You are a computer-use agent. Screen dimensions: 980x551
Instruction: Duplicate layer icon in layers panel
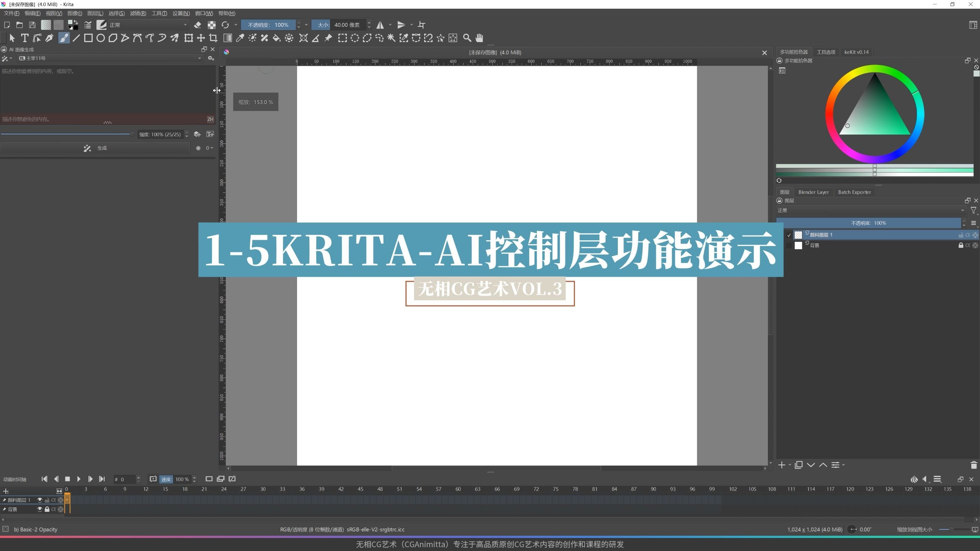[799, 465]
